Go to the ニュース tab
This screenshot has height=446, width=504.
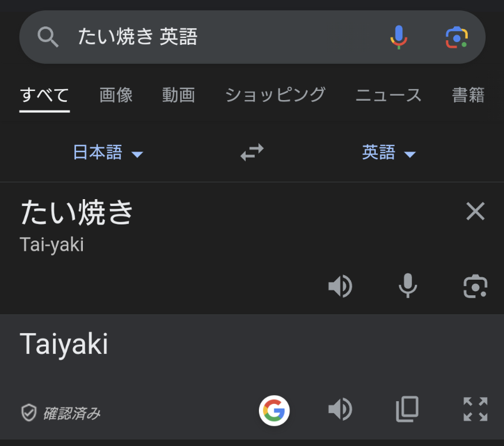tap(388, 95)
